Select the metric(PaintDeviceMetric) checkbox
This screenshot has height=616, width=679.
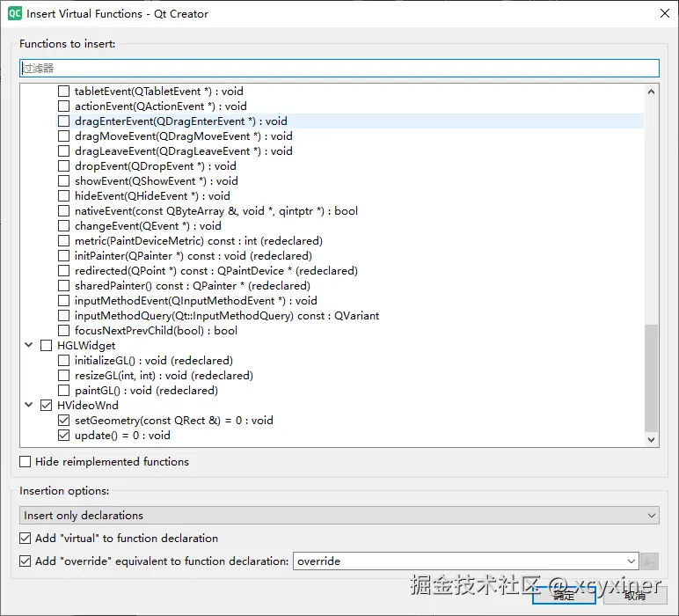pyautogui.click(x=63, y=241)
